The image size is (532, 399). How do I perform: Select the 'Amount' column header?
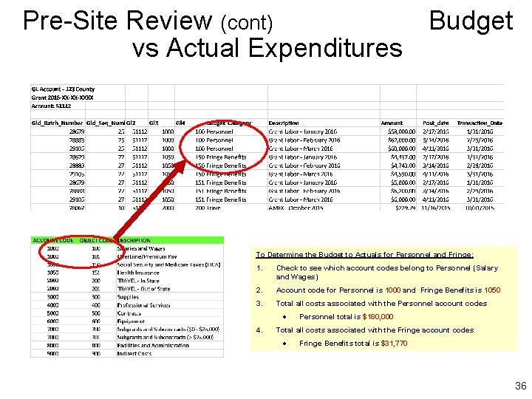(392, 123)
